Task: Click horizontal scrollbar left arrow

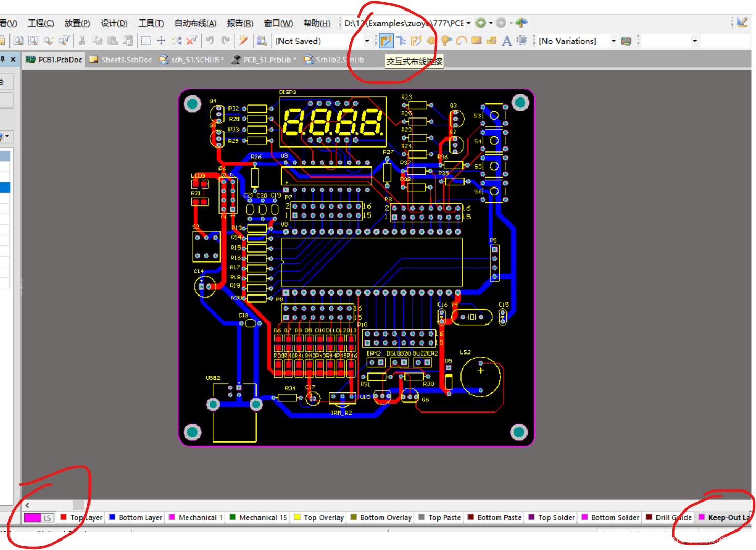Action: point(27,505)
